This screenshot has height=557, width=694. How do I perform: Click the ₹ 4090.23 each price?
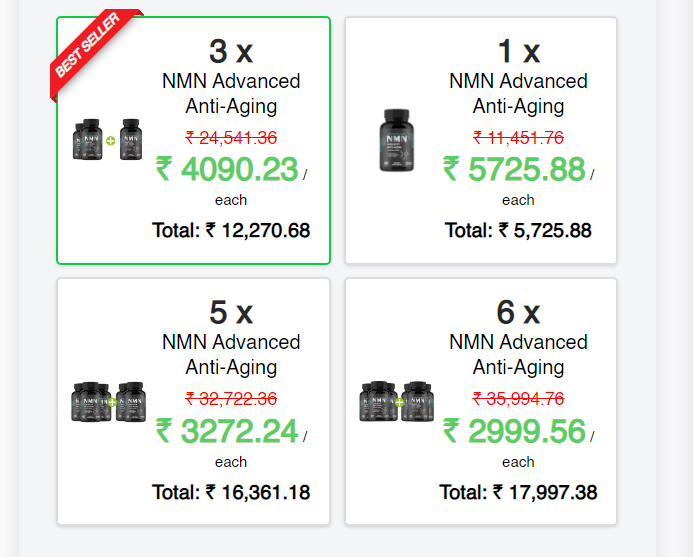(x=227, y=169)
